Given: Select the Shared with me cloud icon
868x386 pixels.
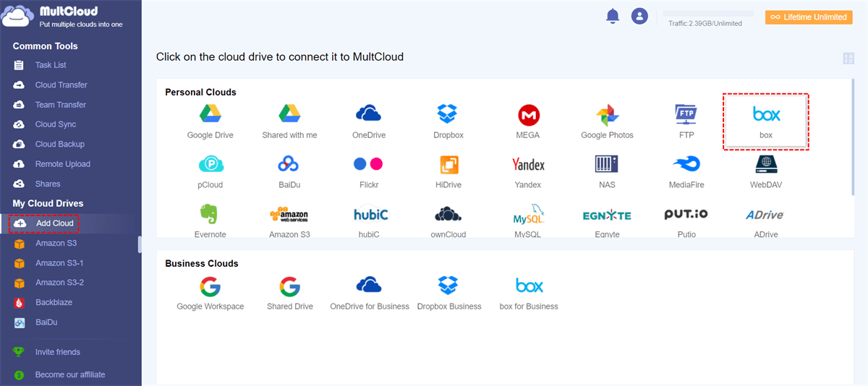Looking at the screenshot, I should pyautogui.click(x=289, y=114).
